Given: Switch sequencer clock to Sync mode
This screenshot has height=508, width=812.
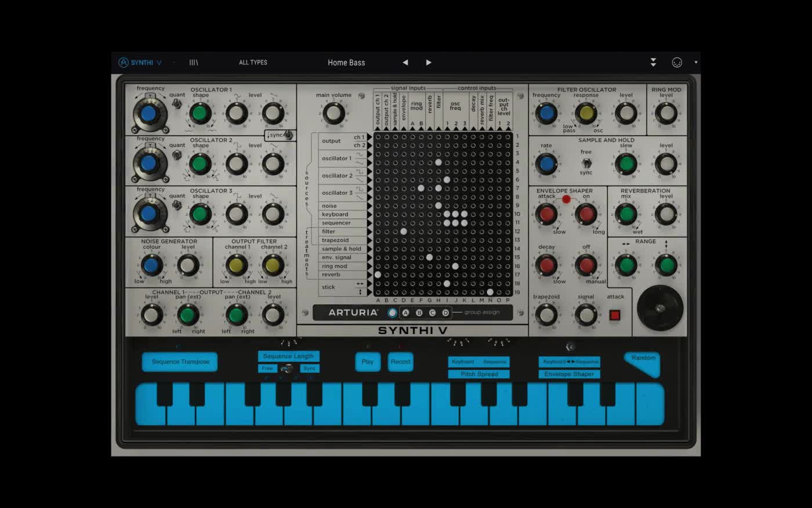Looking at the screenshot, I should (310, 368).
